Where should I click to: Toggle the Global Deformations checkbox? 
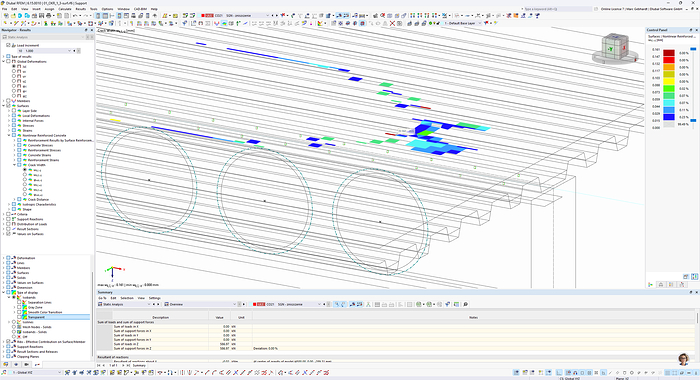(x=8, y=62)
